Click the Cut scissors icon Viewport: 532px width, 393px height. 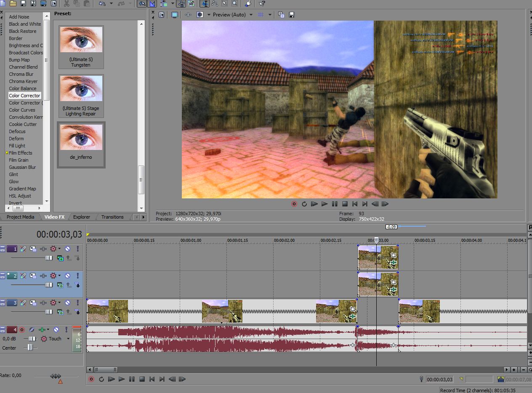point(66,3)
